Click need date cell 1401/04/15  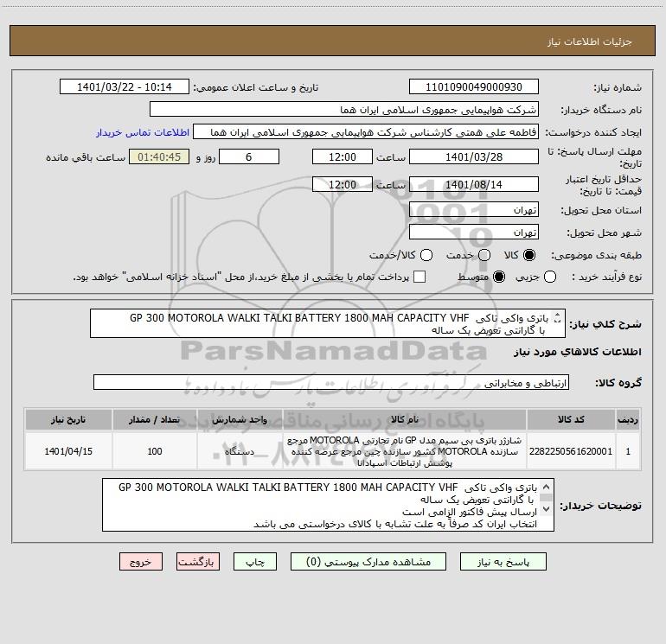point(68,451)
